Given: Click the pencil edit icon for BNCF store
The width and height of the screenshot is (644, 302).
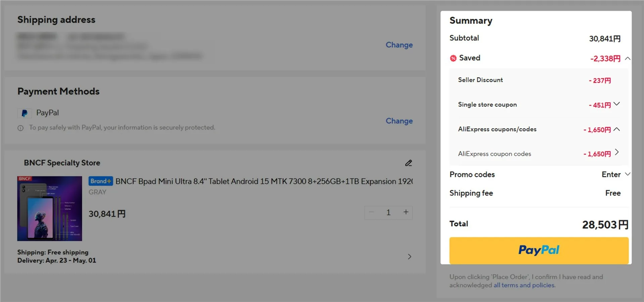Looking at the screenshot, I should [x=408, y=163].
